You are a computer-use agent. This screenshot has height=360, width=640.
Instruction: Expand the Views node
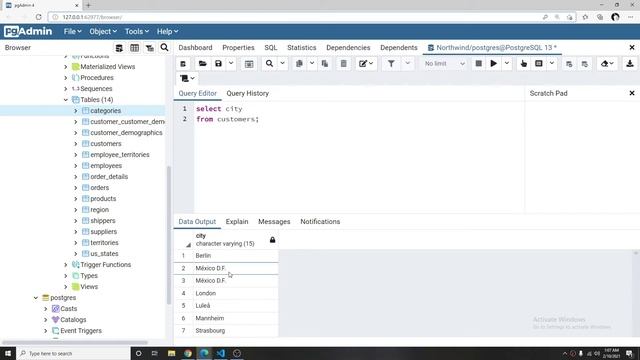pos(66,287)
